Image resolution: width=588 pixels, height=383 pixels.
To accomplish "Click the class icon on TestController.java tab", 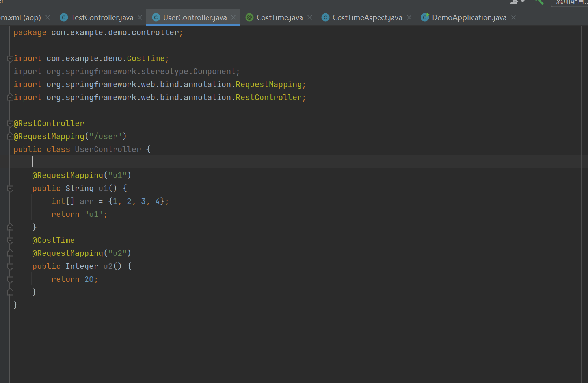I will pos(63,17).
